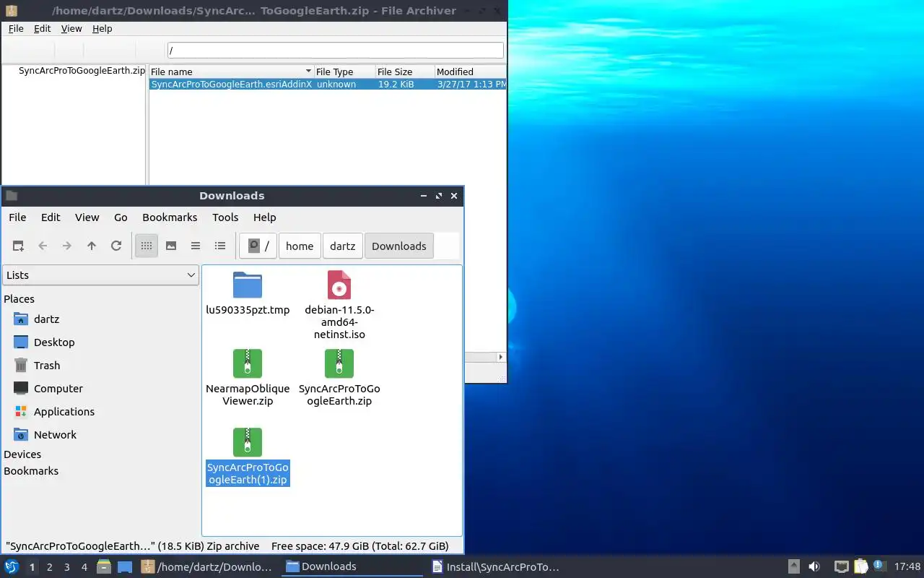
Task: Switch to compact list view
Action: (196, 246)
